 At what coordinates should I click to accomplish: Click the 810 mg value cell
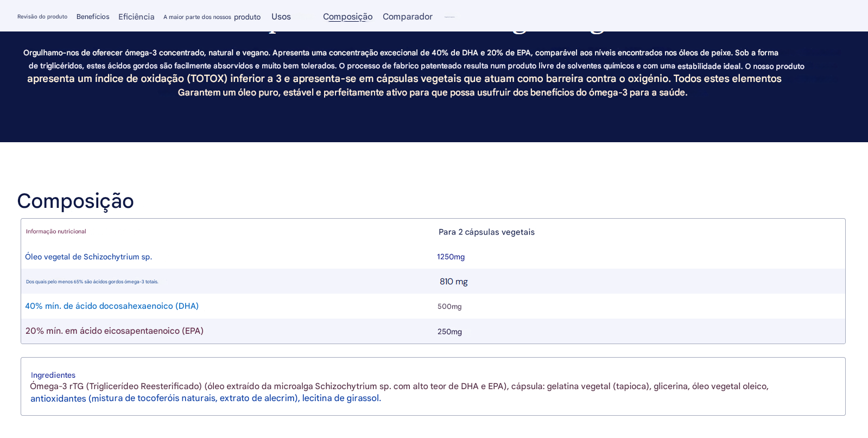(453, 282)
